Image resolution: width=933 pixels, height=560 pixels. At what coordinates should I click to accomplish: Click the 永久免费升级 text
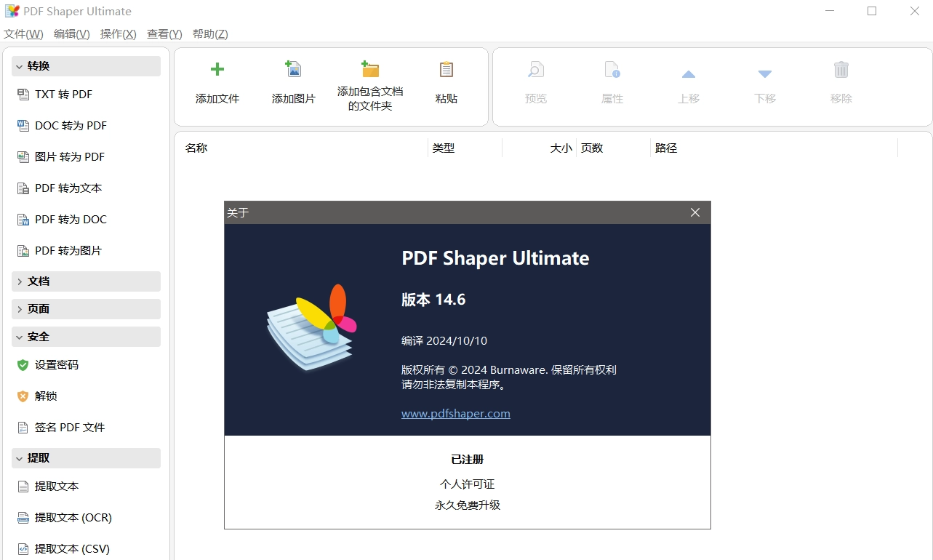click(x=468, y=505)
